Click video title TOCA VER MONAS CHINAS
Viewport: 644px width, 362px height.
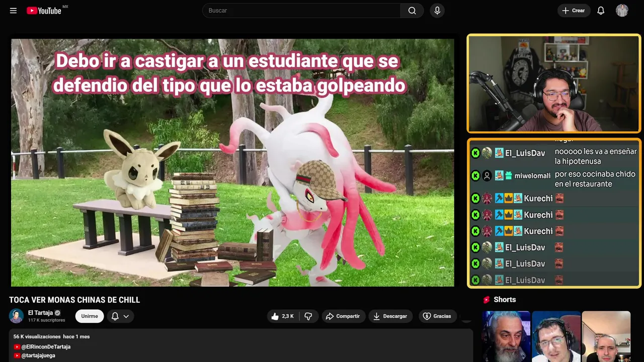pyautogui.click(x=74, y=300)
